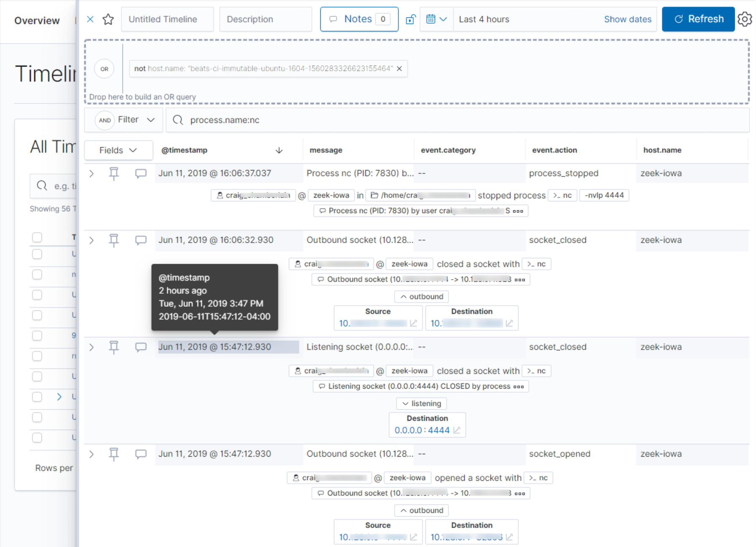Star the timeline as favorite

tap(108, 19)
